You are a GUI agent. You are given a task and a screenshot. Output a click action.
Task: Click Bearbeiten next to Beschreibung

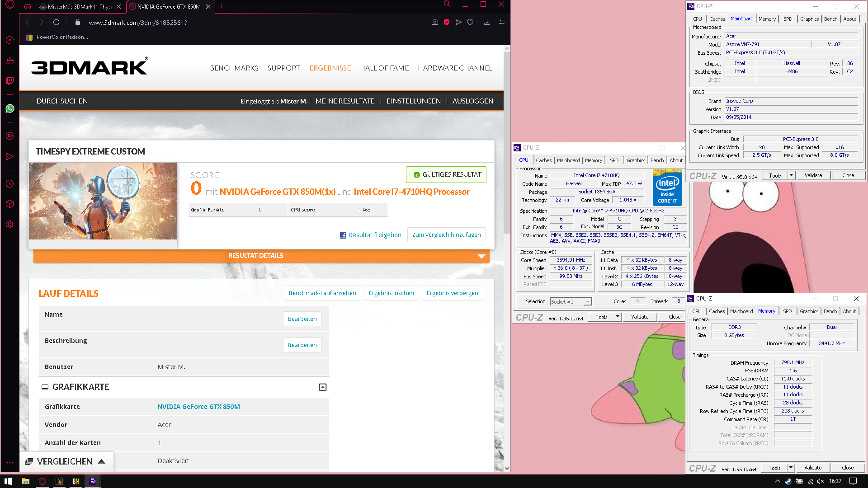coord(302,345)
